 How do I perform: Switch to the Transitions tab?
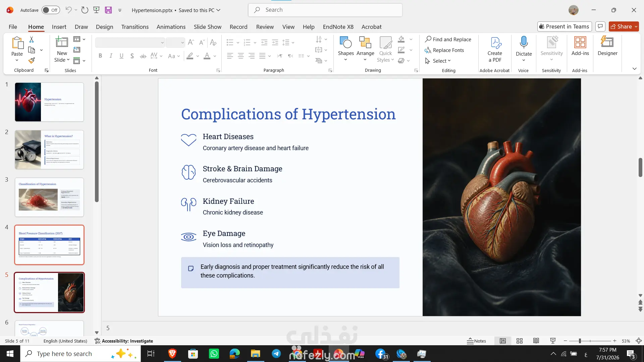tap(135, 27)
